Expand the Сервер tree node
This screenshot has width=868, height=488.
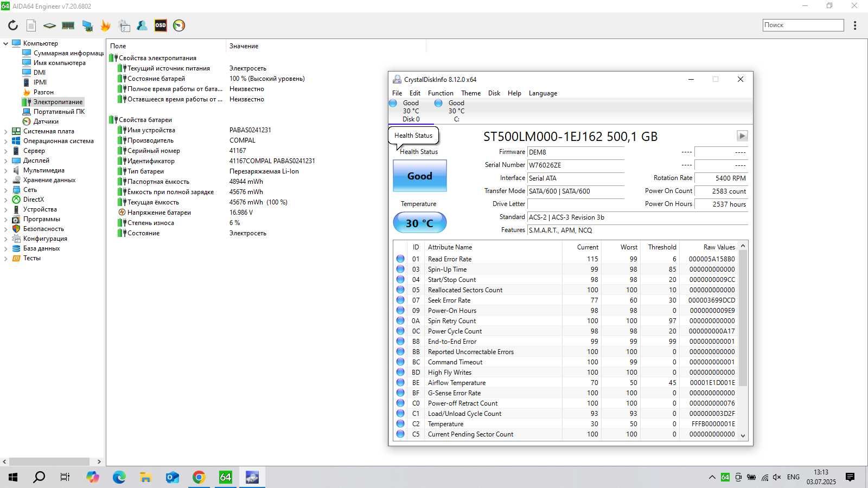point(5,151)
